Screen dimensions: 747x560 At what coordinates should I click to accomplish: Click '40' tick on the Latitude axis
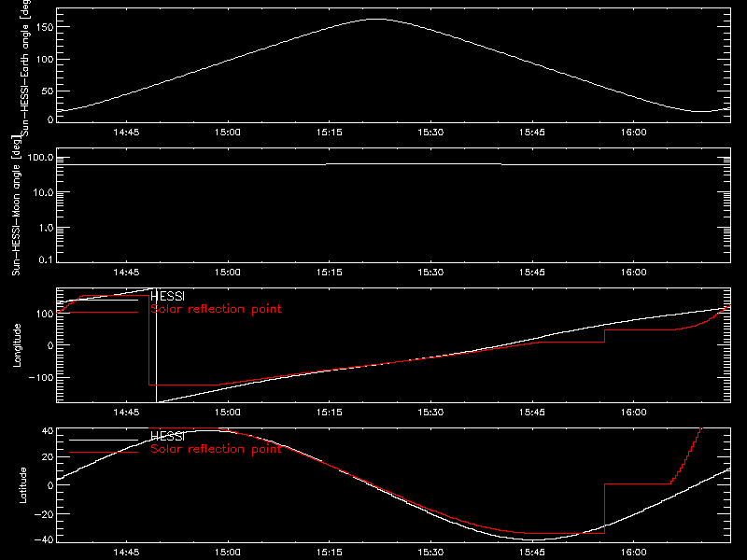(x=48, y=431)
